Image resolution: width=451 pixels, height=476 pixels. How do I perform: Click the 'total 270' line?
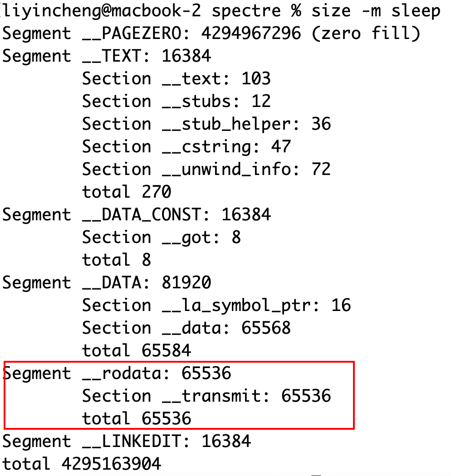[x=127, y=192]
